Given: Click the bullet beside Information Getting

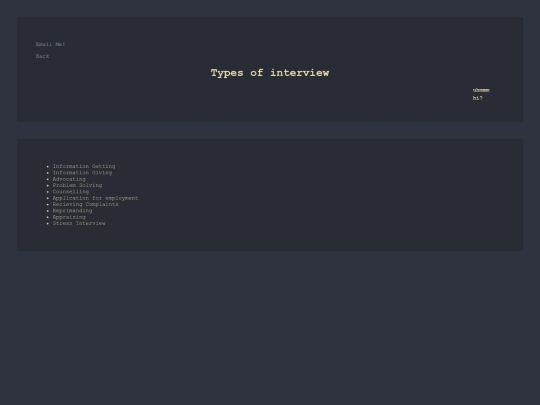Looking at the screenshot, I should pyautogui.click(x=48, y=166).
